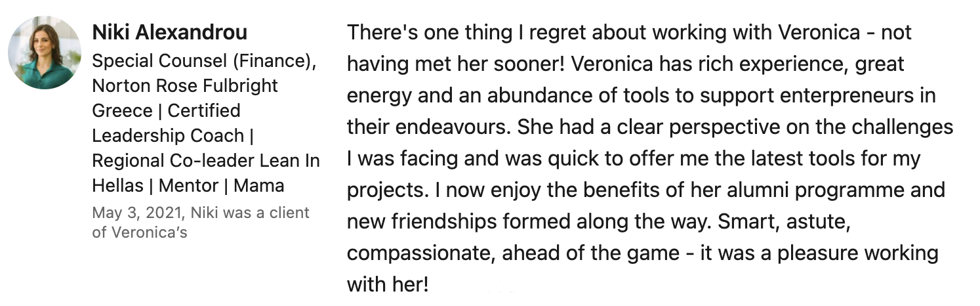Image resolution: width=980 pixels, height=306 pixels.
Task: Click the "Norton Rose Fulbright" text
Action: (x=185, y=86)
